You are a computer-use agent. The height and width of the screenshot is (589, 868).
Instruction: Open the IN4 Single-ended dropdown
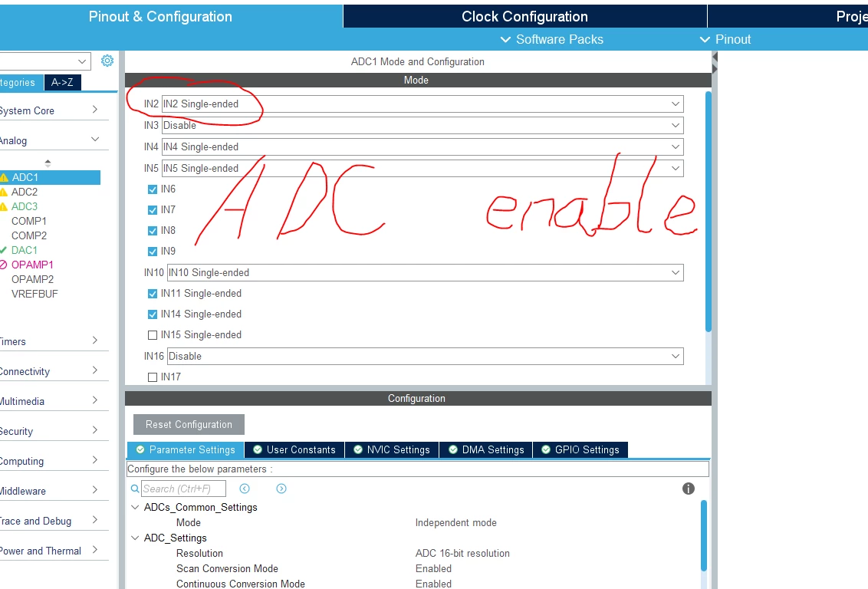pos(422,146)
